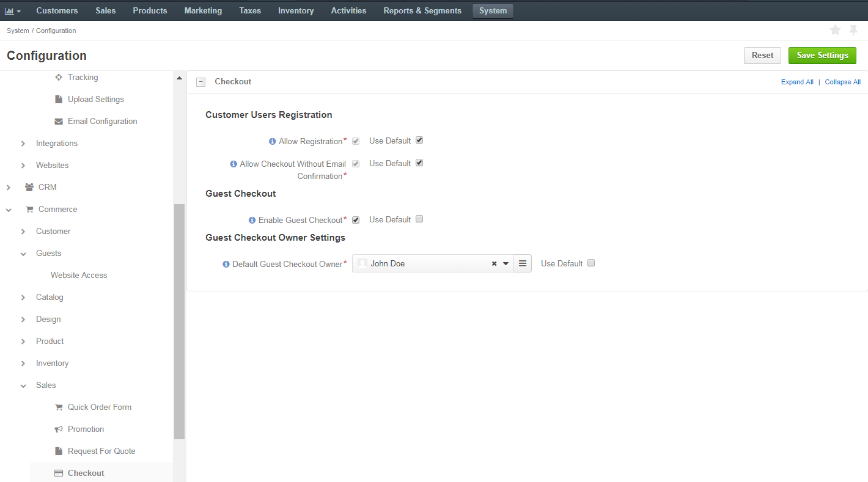Click the pin page icon
The height and width of the screenshot is (482, 868).
pyautogui.click(x=853, y=30)
